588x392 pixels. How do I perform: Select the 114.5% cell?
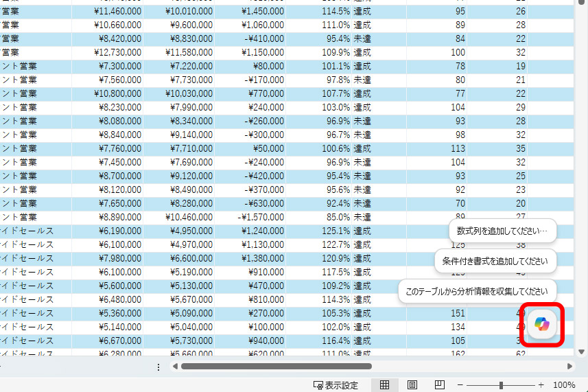point(319,11)
